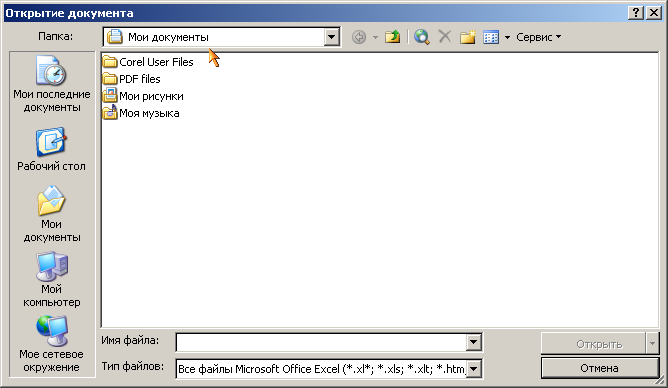Open the Сервис menu
The width and height of the screenshot is (668, 388).
click(538, 37)
